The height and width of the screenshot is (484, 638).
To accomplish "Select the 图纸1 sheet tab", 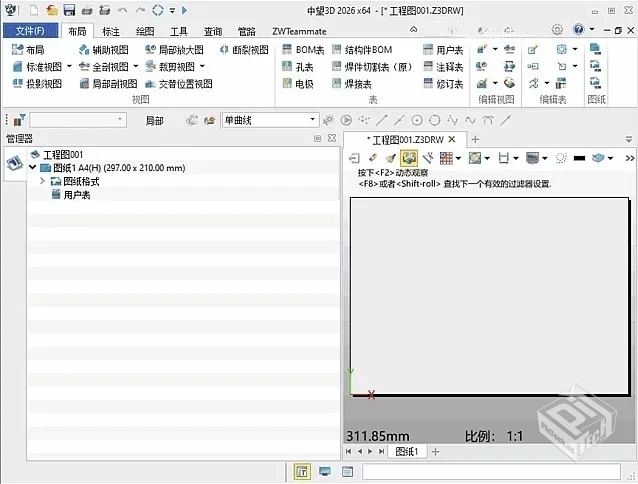I will tap(406, 451).
